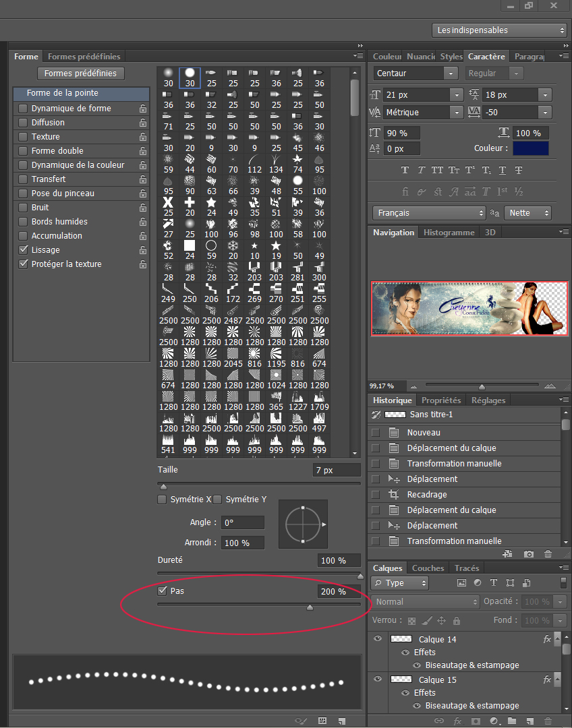572x728 pixels.
Task: Open the Couches tab
Action: pyautogui.click(x=428, y=568)
